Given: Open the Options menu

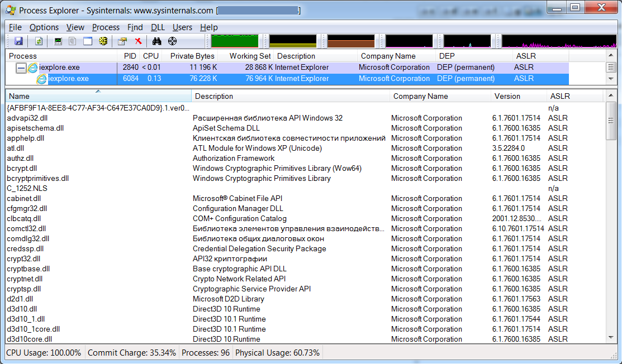Looking at the screenshot, I should [44, 27].
